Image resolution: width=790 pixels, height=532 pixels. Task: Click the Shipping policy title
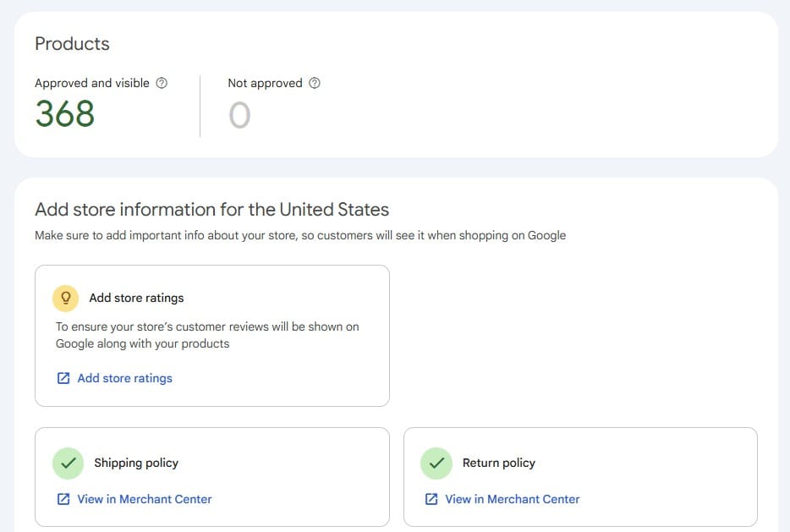[136, 463]
